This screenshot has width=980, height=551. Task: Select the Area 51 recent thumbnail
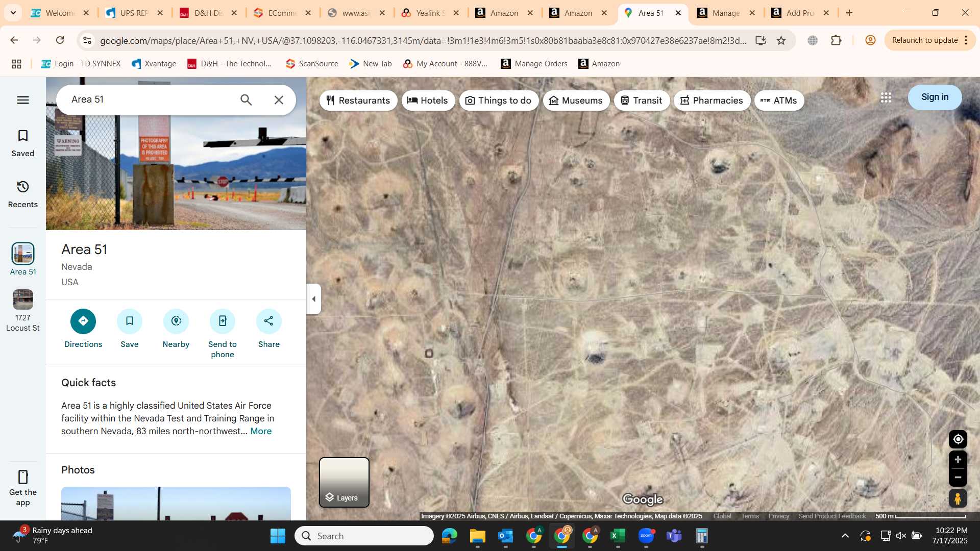tap(22, 254)
